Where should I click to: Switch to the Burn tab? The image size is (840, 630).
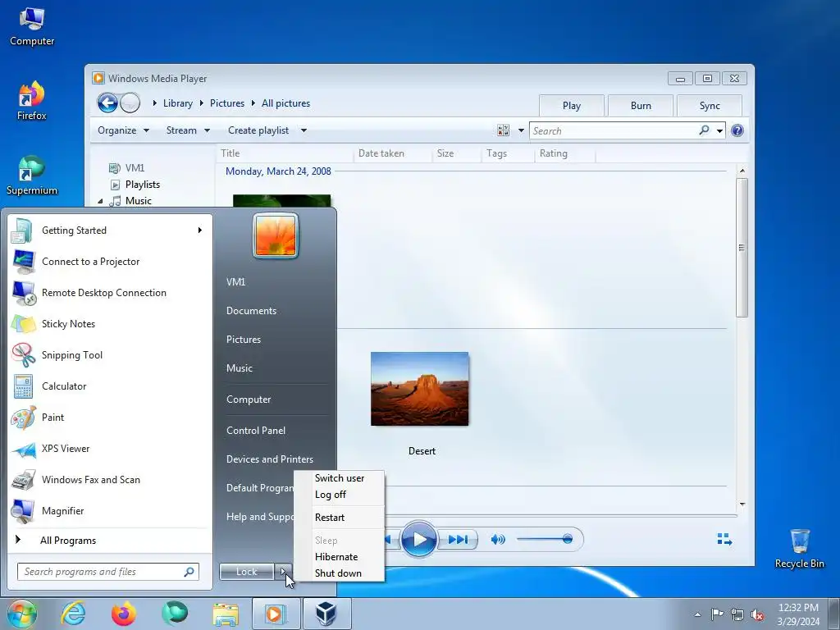[641, 106]
